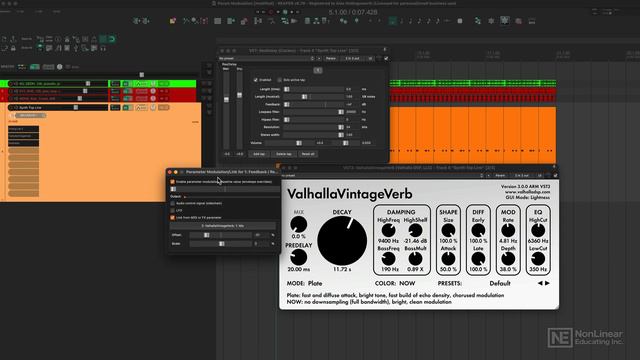Click the BassMult damping knob

click(x=415, y=258)
